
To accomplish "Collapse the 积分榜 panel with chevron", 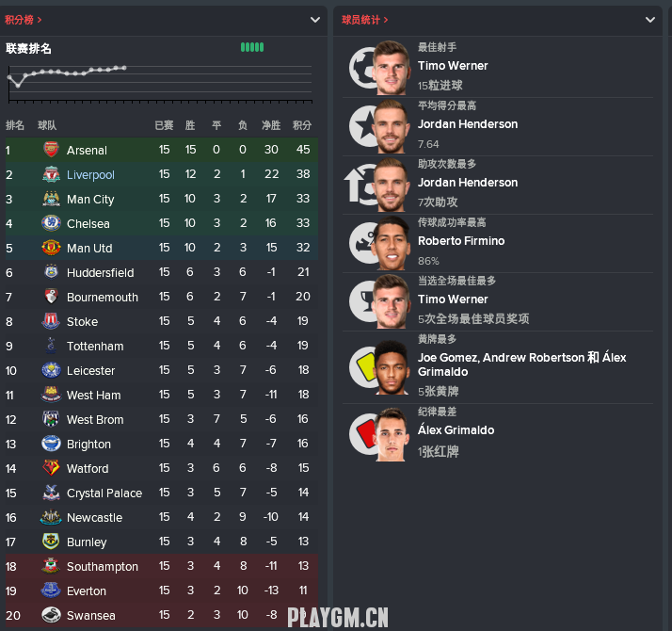I will point(315,20).
